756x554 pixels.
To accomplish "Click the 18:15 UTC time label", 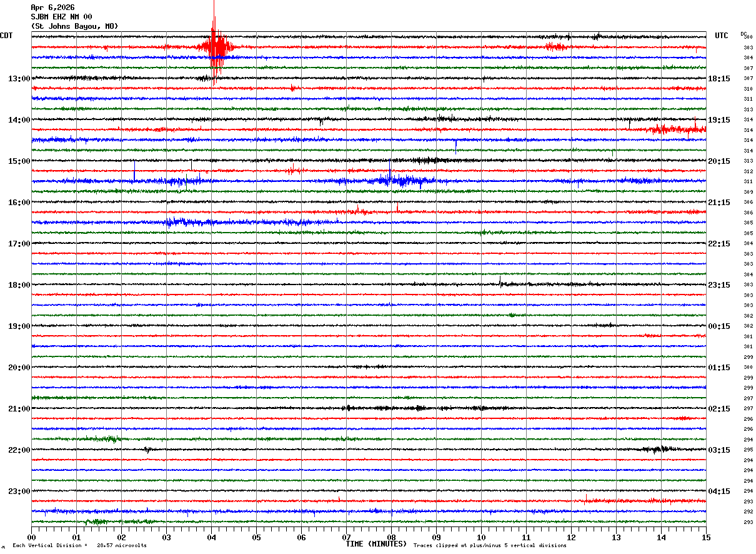I will (719, 79).
